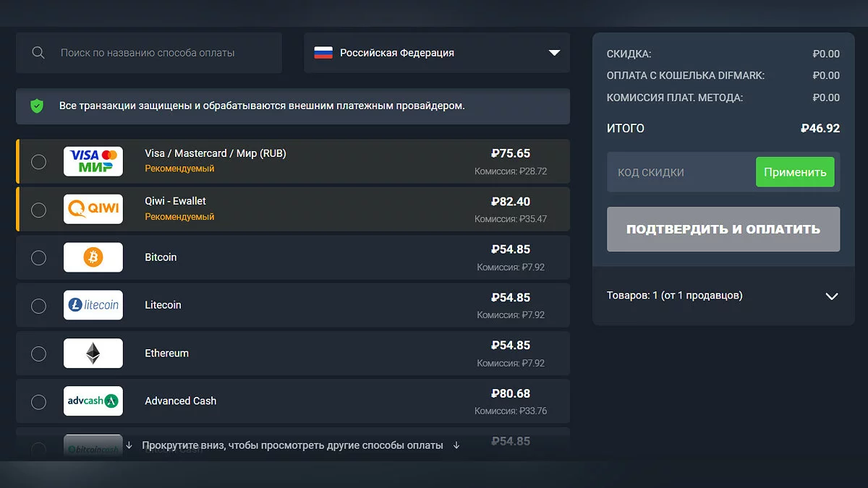Select the Qiwi - Ewallet radio button
The height and width of the screenshot is (488, 868).
coord(38,210)
